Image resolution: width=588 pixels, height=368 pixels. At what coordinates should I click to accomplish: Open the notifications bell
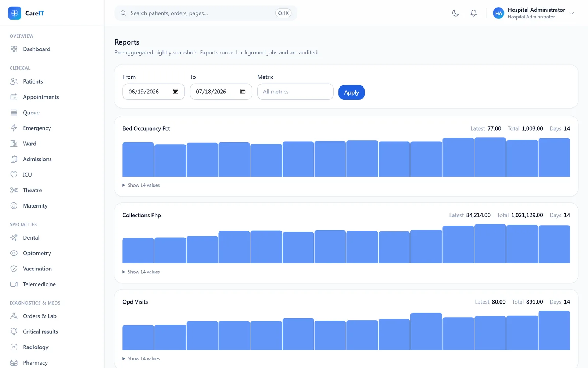[x=474, y=13]
